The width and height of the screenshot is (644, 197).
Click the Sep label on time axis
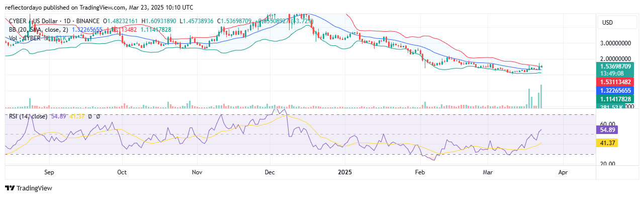coord(49,172)
